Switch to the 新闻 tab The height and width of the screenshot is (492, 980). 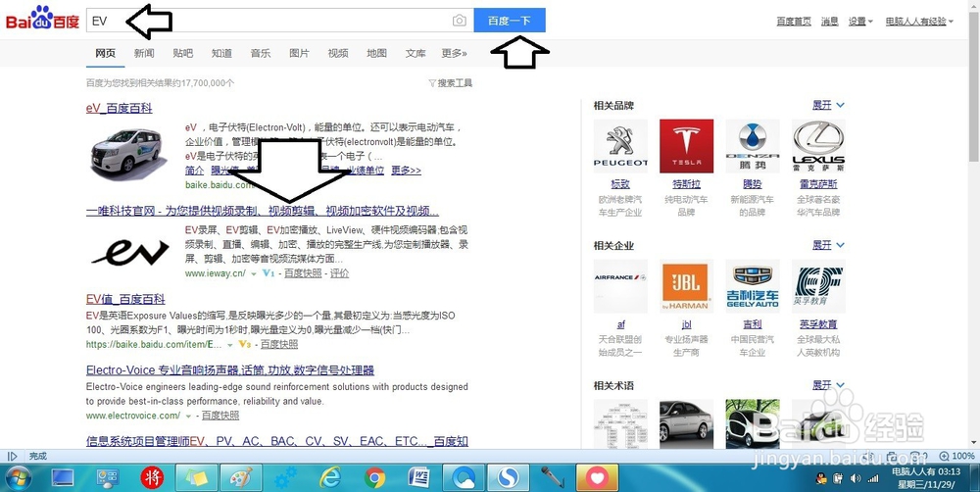pyautogui.click(x=144, y=53)
